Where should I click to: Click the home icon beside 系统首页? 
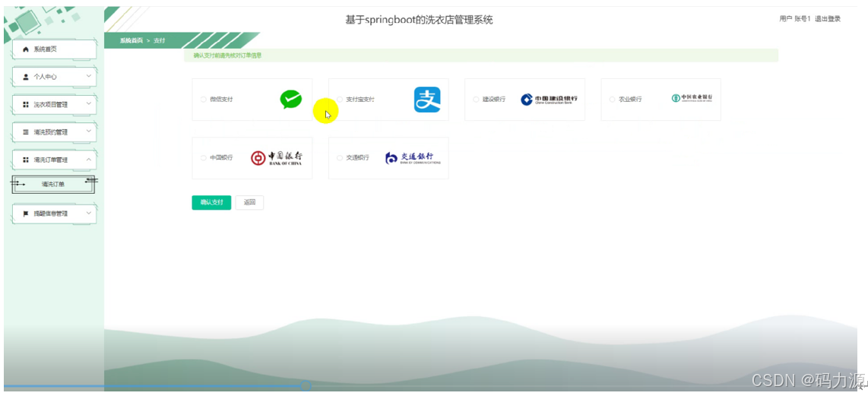click(26, 49)
